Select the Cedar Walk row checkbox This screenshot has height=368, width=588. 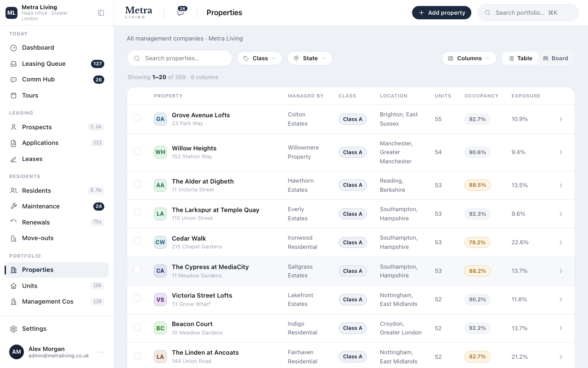[x=137, y=241]
